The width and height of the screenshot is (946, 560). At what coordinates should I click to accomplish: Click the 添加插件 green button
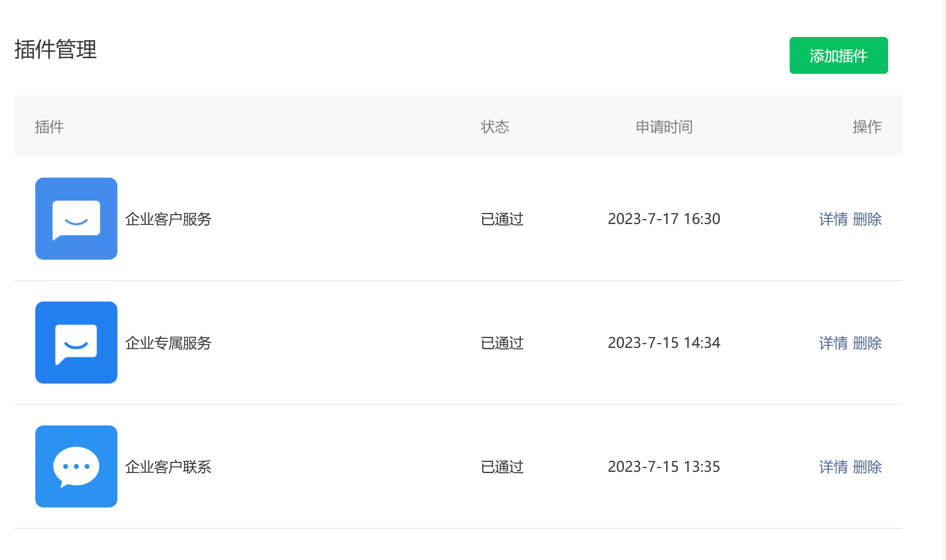pos(838,55)
